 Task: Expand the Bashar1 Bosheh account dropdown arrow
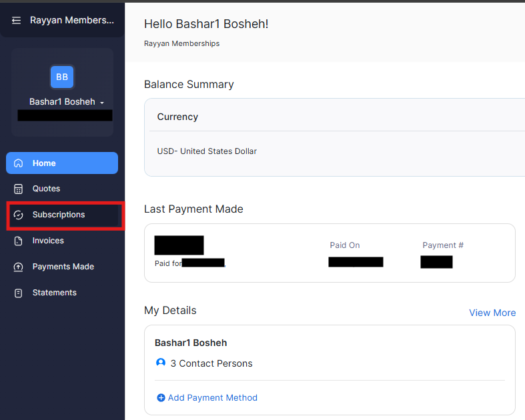(x=102, y=103)
